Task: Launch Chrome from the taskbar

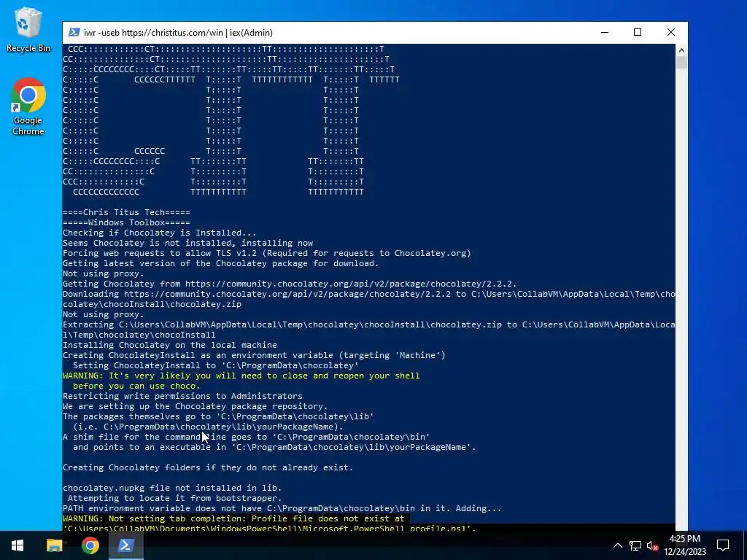Action: (90, 545)
